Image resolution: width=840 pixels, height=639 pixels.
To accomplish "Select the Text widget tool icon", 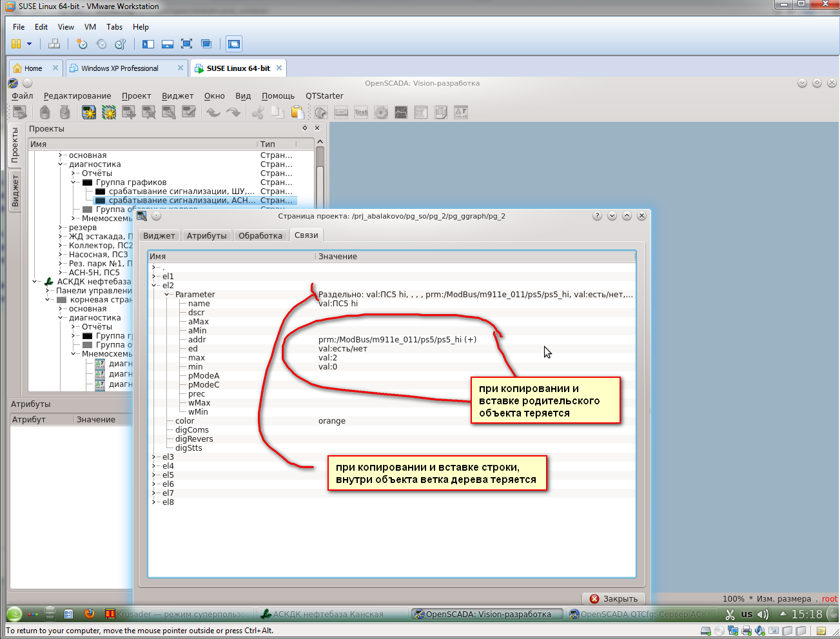I will 361,113.
